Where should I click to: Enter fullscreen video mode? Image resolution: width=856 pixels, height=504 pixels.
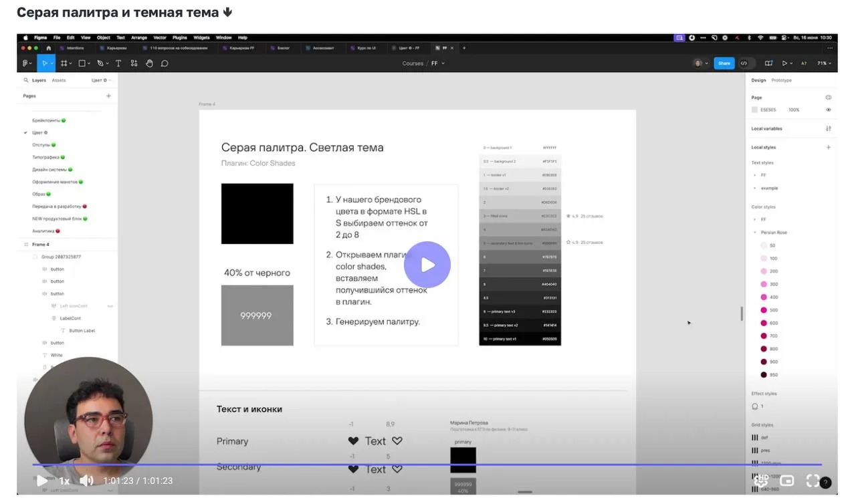pyautogui.click(x=813, y=480)
